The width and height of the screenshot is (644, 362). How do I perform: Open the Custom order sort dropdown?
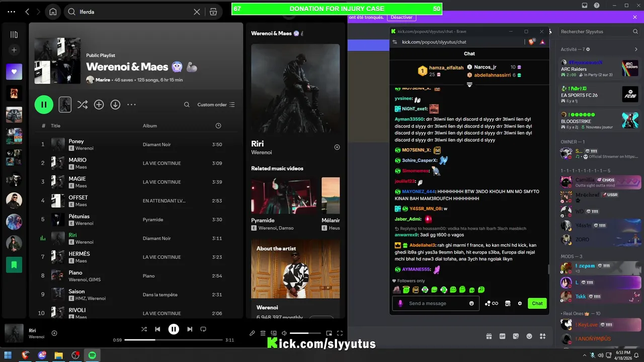216,105
